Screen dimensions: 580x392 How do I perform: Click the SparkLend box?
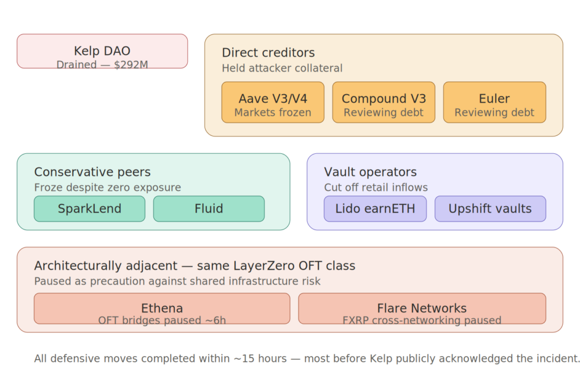pyautogui.click(x=89, y=208)
